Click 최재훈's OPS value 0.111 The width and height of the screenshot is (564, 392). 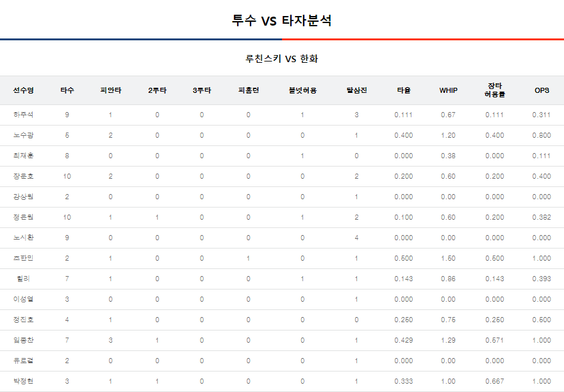pyautogui.click(x=542, y=156)
